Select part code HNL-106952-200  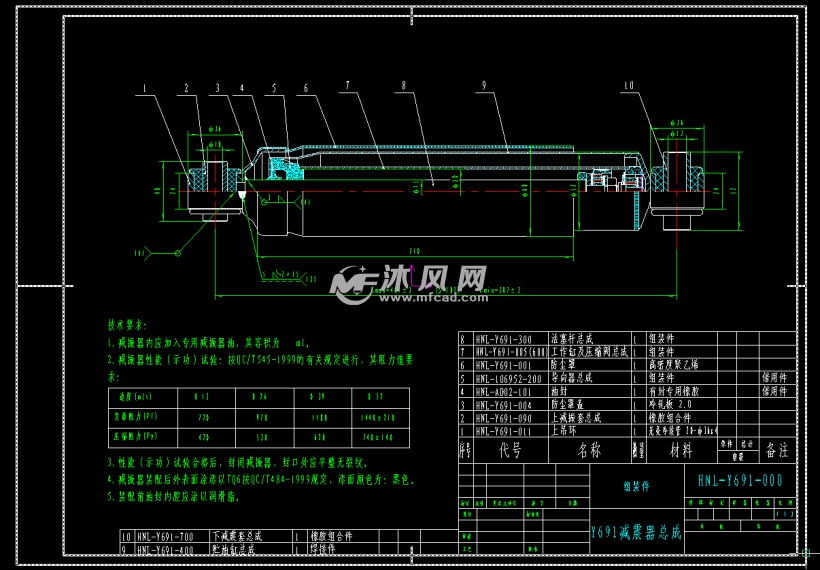pyautogui.click(x=508, y=379)
